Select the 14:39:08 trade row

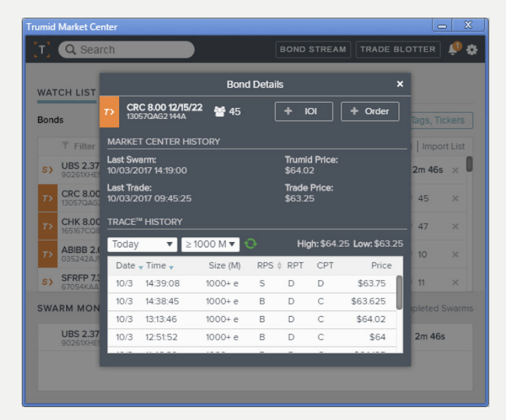point(252,283)
